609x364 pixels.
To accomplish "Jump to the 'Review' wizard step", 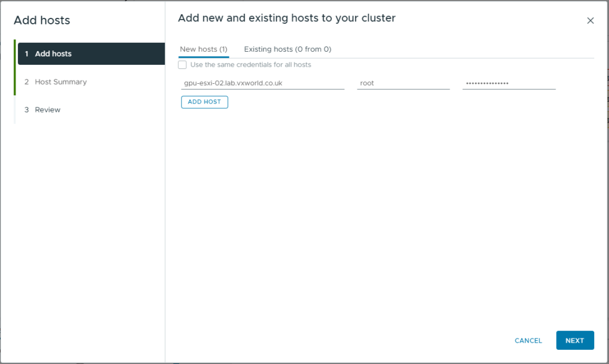I will click(48, 110).
